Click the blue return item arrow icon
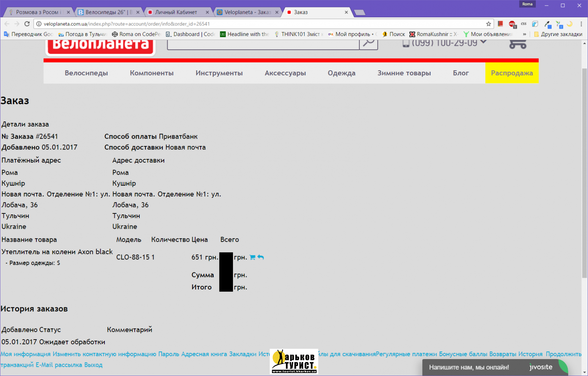 [x=261, y=257]
